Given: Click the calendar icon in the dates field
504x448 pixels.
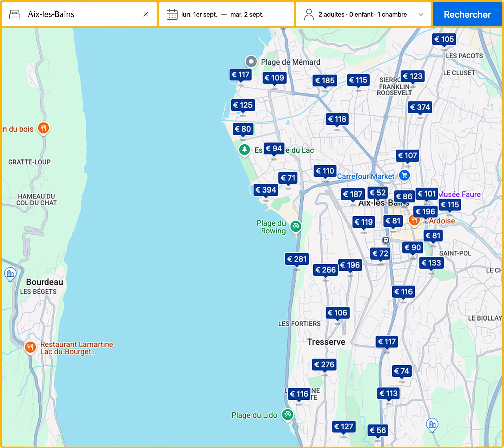Looking at the screenshot, I should 172,14.
